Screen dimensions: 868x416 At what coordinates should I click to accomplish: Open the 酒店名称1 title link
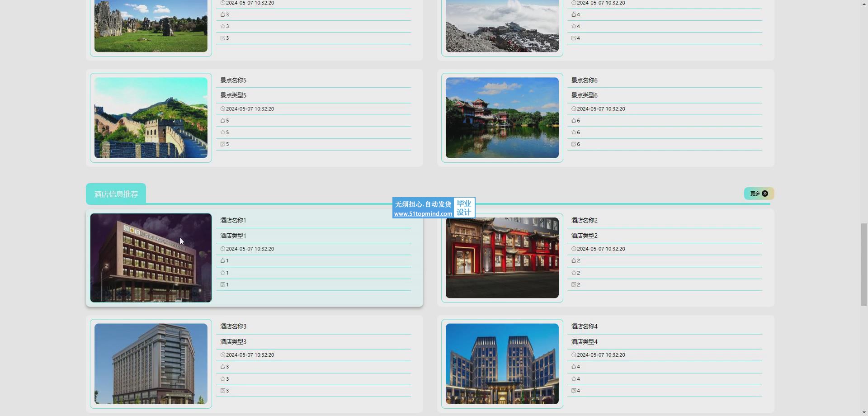(x=233, y=220)
